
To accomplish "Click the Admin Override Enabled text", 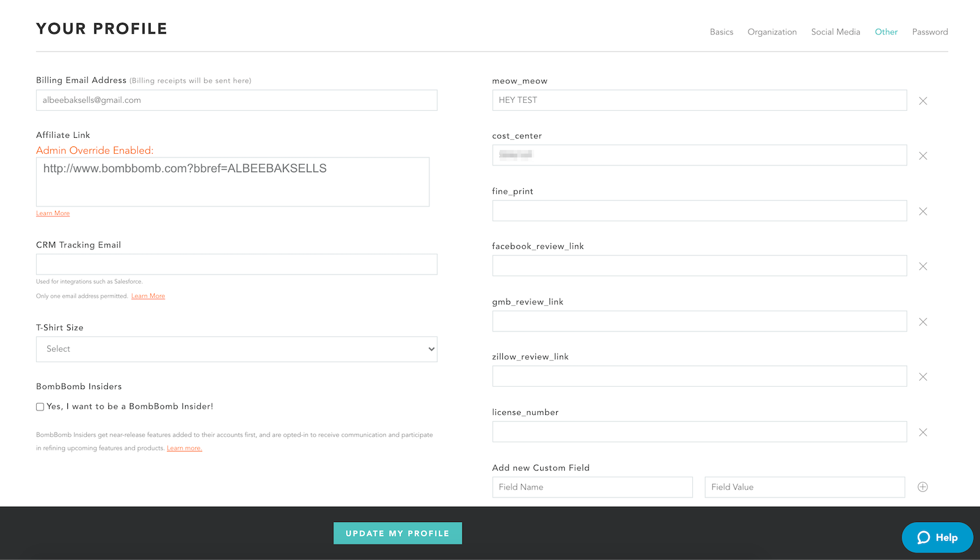I will (x=95, y=151).
